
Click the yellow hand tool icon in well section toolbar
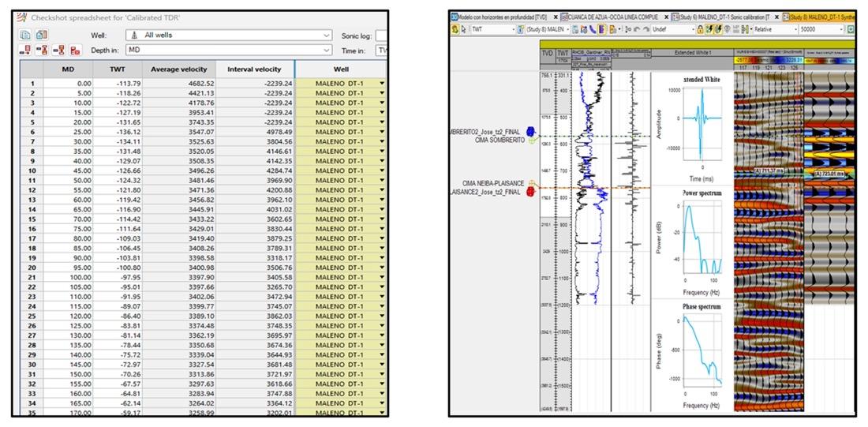point(455,29)
